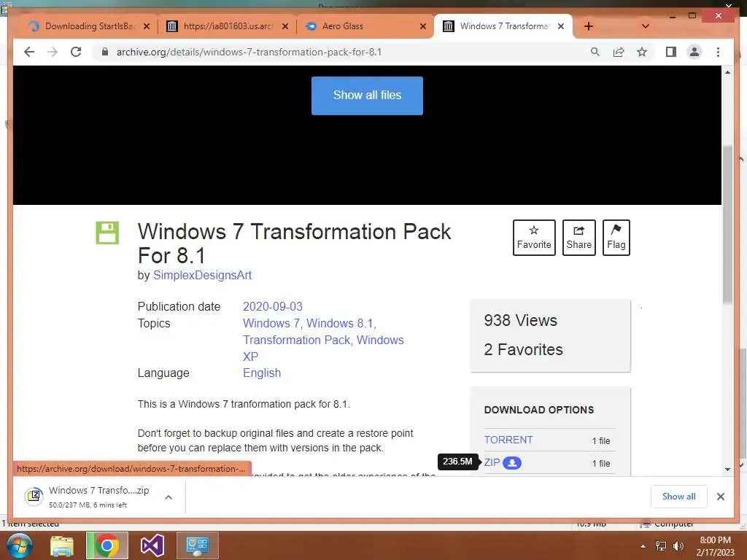747x560 pixels.
Task: Click the Share button on the item
Action: [x=578, y=238]
